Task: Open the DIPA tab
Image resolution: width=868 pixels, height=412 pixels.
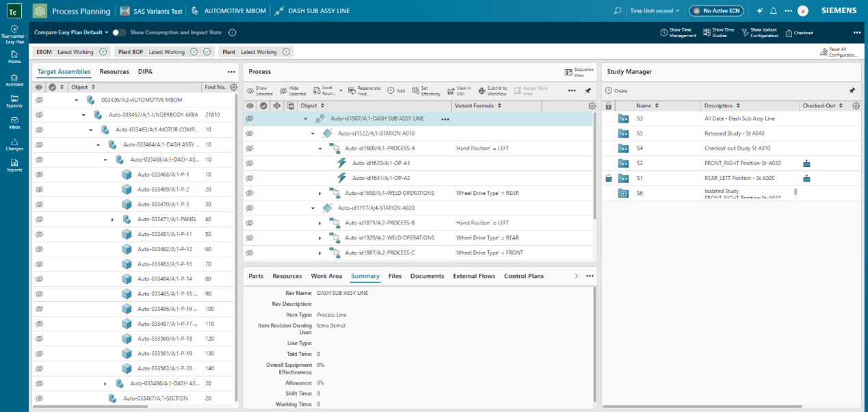Action: (x=145, y=71)
